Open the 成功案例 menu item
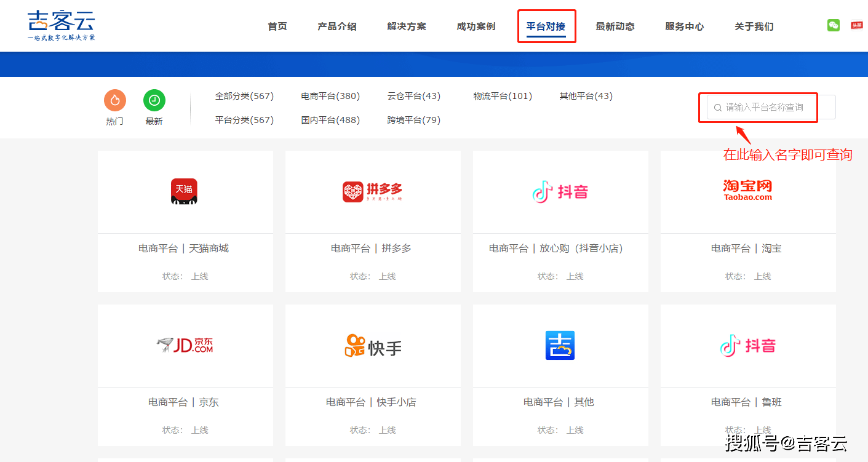 [x=476, y=26]
